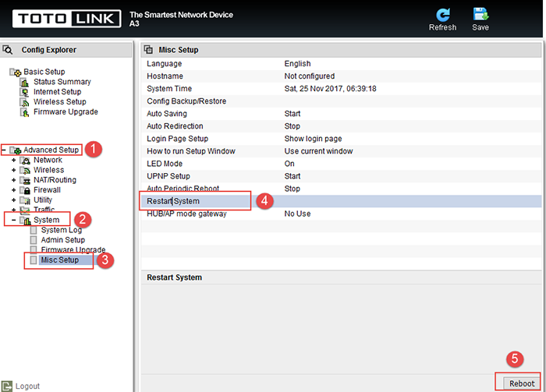Select the Config Backup/Restore row
This screenshot has height=392, width=546.
click(342, 101)
